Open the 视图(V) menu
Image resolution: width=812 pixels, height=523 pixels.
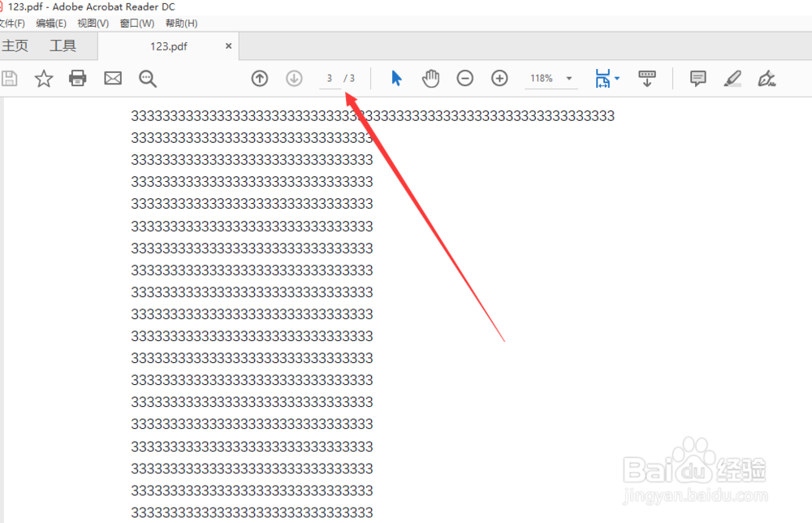93,24
